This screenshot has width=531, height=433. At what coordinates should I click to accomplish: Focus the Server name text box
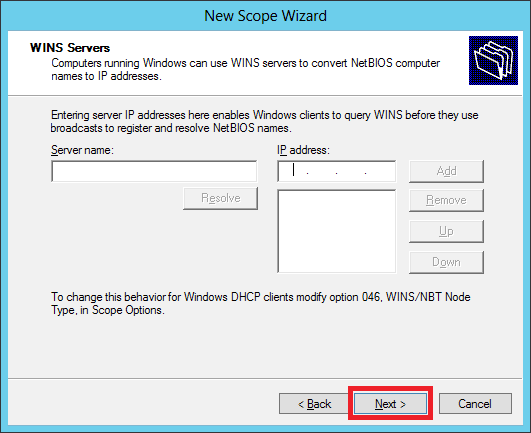(x=154, y=171)
